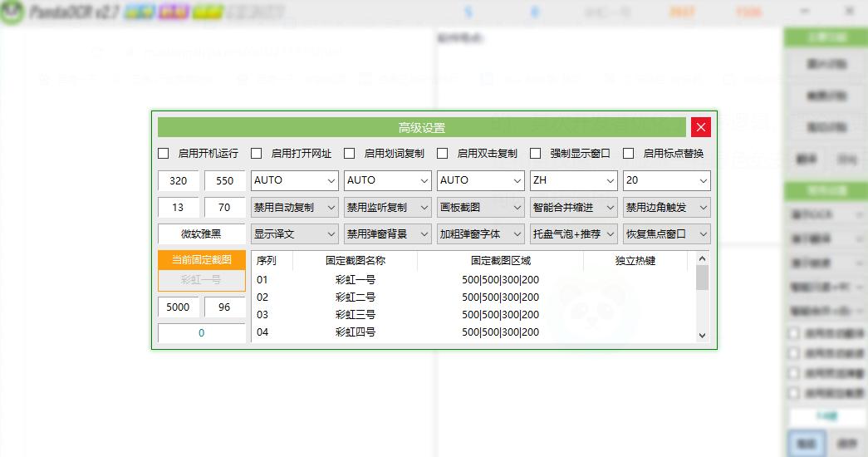Expand the 禁用自动复制 dropdown
This screenshot has height=457, width=868.
[295, 207]
